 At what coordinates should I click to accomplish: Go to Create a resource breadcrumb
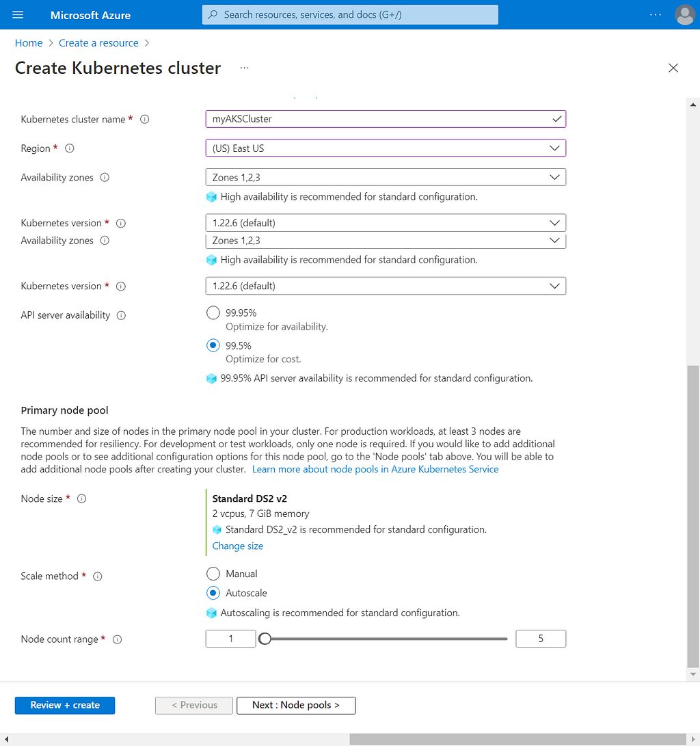[x=98, y=43]
